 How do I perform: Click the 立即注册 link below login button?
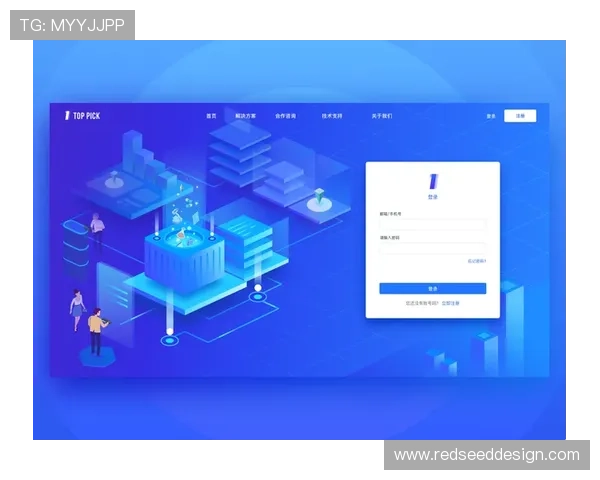[x=451, y=302]
